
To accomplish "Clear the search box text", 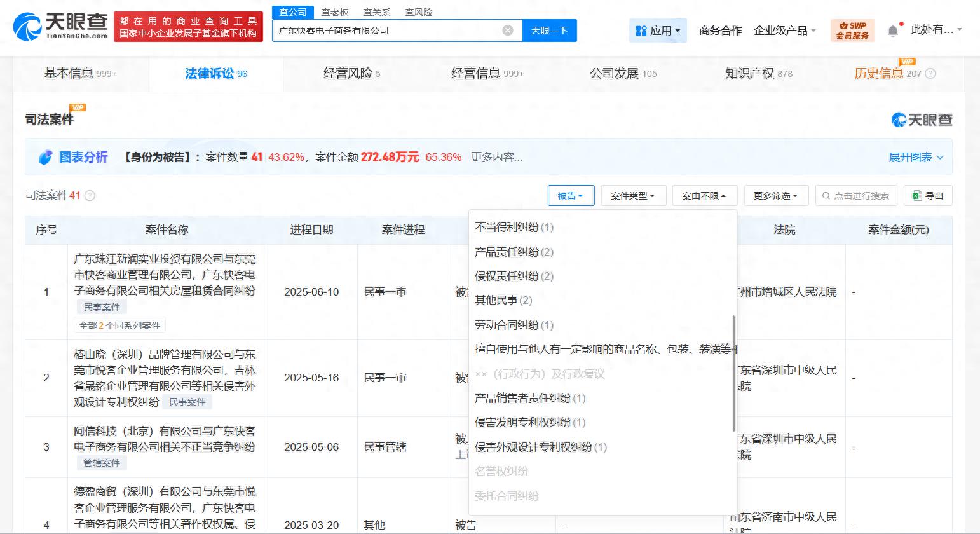I will point(508,31).
